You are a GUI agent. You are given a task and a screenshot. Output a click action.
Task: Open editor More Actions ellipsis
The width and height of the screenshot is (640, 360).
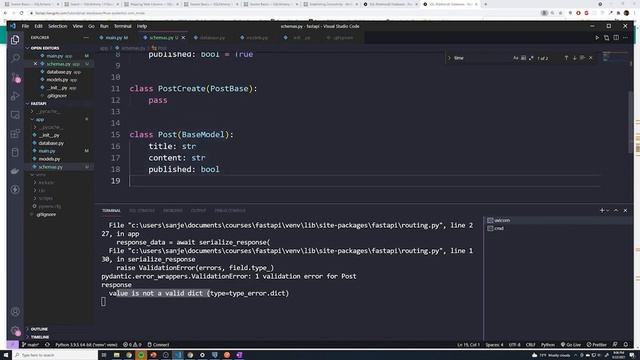[625, 38]
